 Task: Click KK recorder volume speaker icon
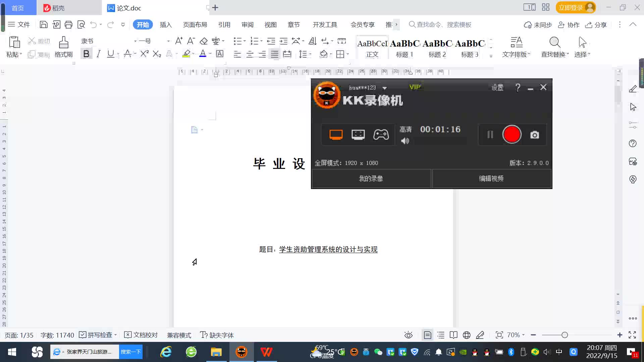click(x=405, y=141)
